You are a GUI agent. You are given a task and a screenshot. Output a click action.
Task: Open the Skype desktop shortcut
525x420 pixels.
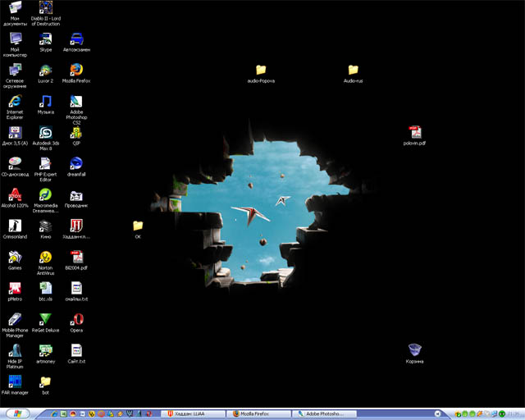click(46, 39)
